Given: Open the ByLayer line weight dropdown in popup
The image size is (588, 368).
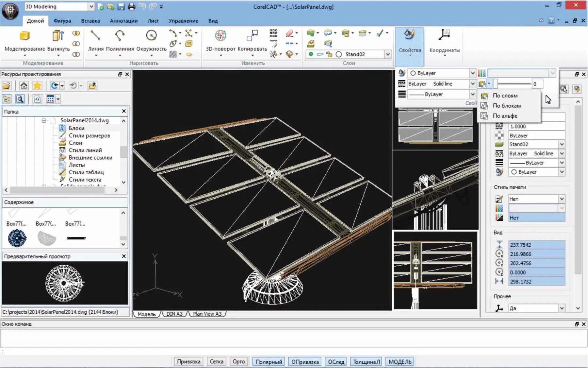Looking at the screenshot, I should 472,94.
